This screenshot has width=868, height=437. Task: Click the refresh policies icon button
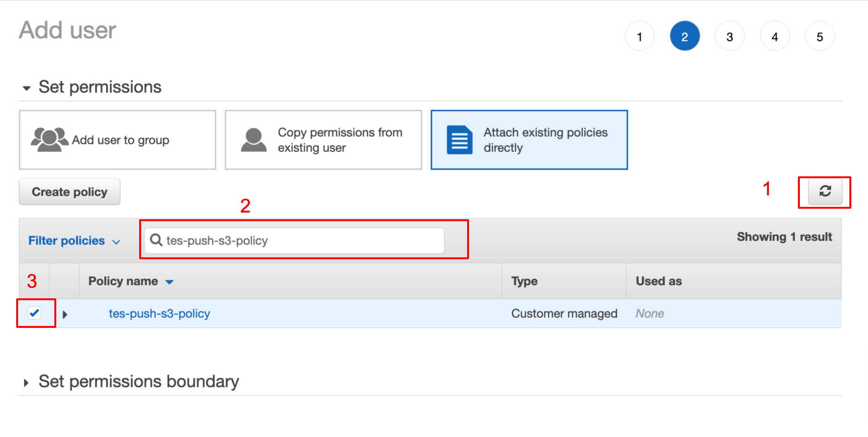pyautogui.click(x=825, y=192)
